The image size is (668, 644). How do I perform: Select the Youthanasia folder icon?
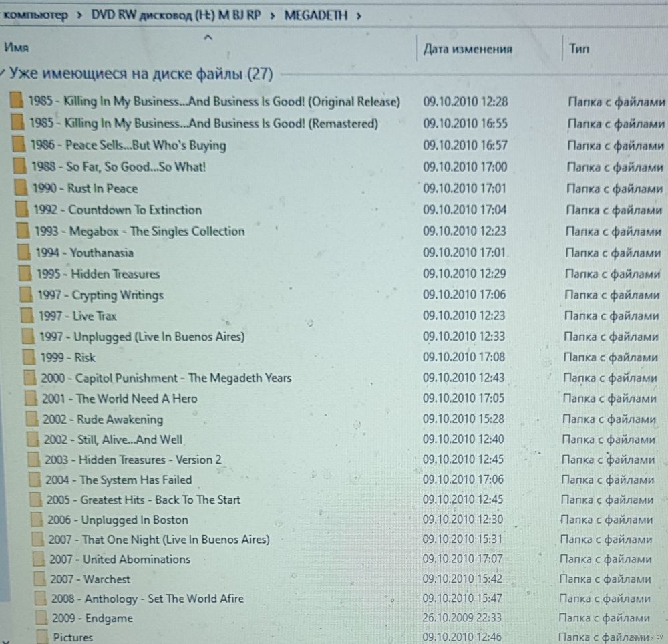[24, 252]
